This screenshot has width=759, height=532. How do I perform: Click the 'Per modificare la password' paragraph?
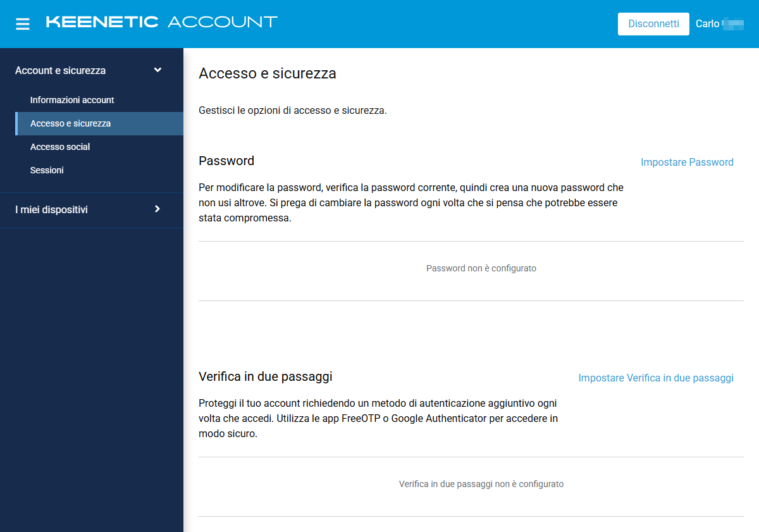pos(411,203)
